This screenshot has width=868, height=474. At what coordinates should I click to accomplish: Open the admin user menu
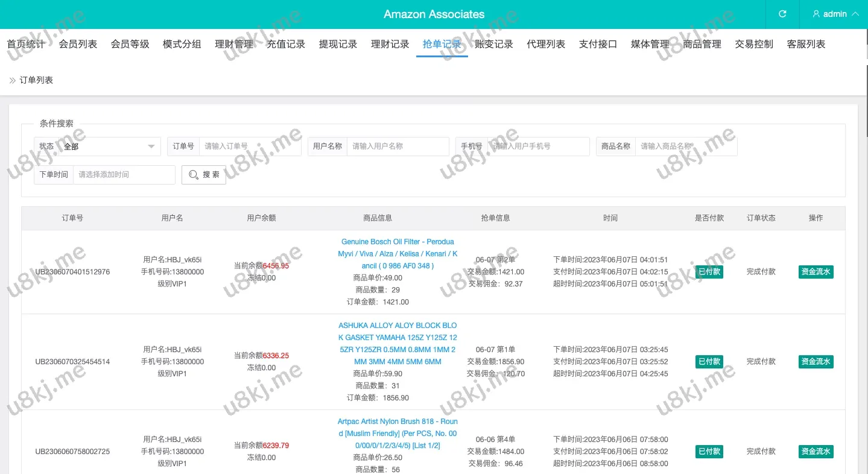(x=835, y=14)
